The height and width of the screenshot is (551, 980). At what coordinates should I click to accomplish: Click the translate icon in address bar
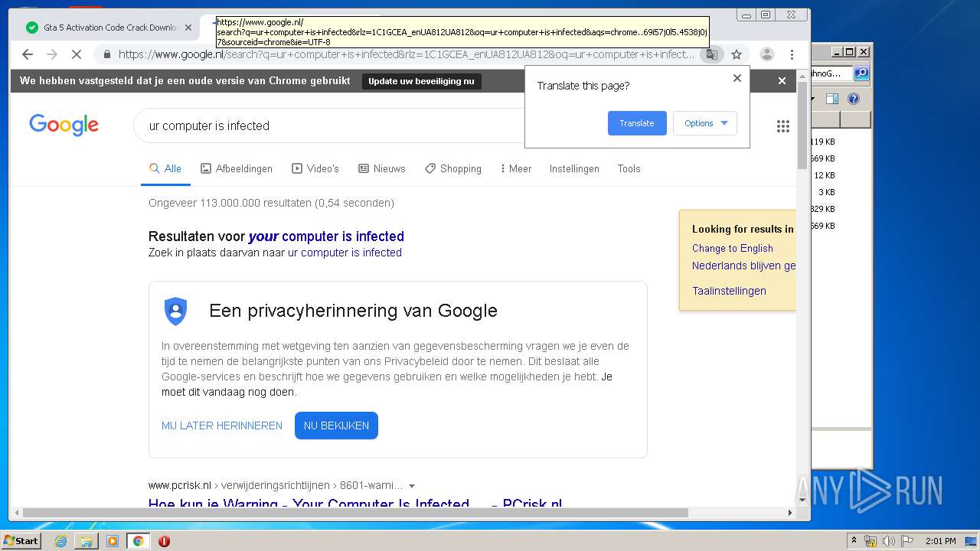click(x=712, y=54)
